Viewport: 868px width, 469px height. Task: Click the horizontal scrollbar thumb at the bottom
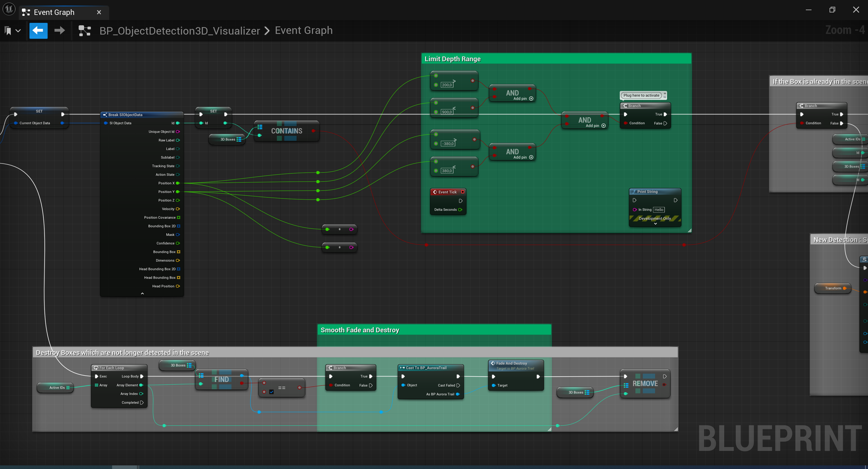pyautogui.click(x=125, y=467)
